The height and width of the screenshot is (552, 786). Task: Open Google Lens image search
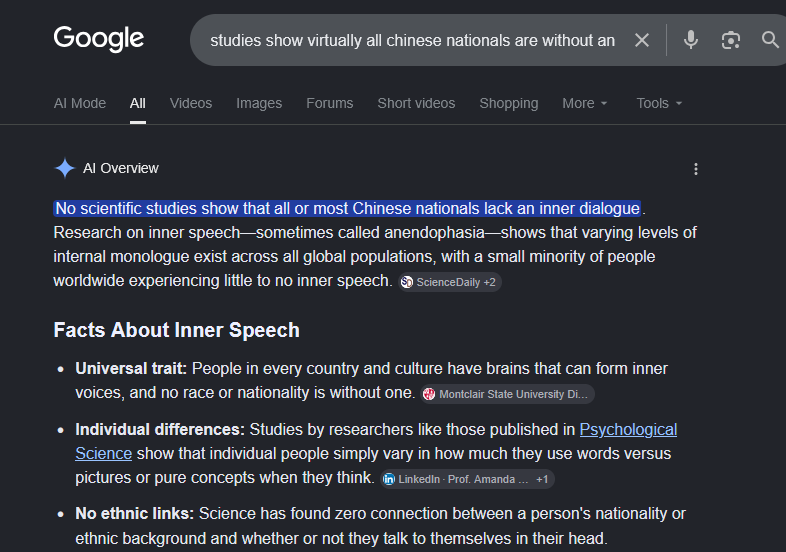pyautogui.click(x=730, y=40)
